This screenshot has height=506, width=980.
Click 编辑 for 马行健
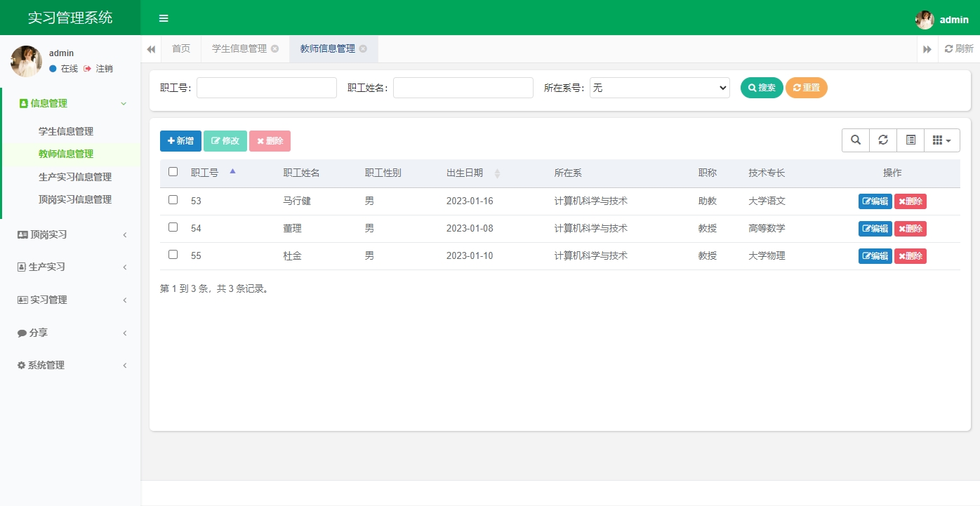(875, 201)
